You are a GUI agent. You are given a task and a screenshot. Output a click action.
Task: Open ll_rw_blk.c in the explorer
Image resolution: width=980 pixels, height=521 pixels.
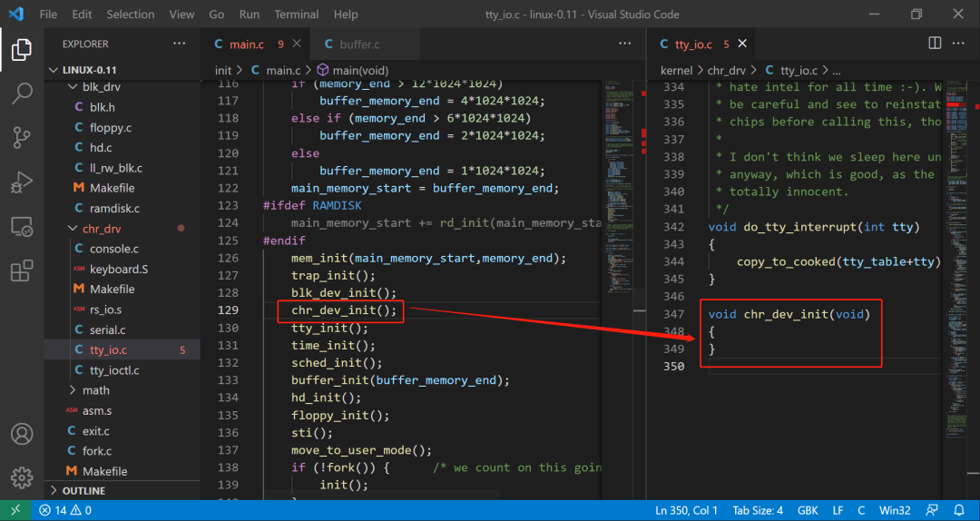[x=122, y=168]
